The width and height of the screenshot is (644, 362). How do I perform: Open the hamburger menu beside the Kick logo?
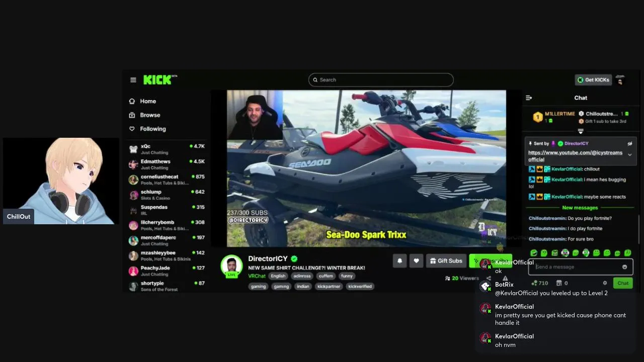(x=133, y=80)
